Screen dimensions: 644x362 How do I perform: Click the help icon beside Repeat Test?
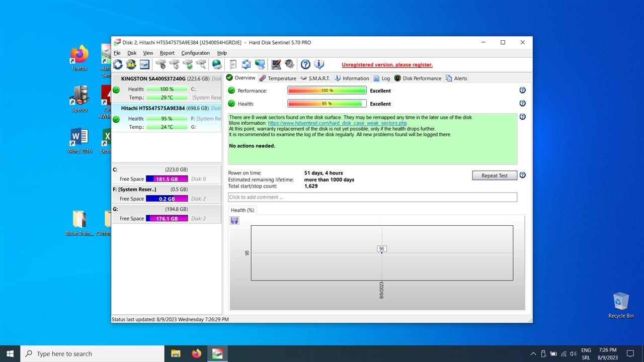[522, 175]
